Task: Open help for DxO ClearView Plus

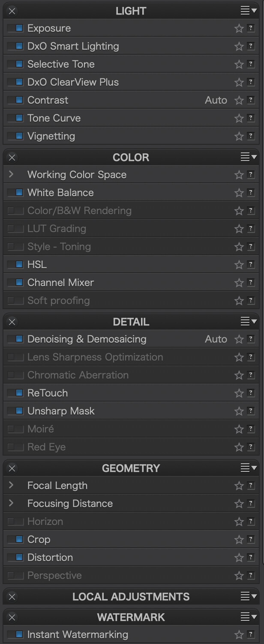Action: [251, 82]
